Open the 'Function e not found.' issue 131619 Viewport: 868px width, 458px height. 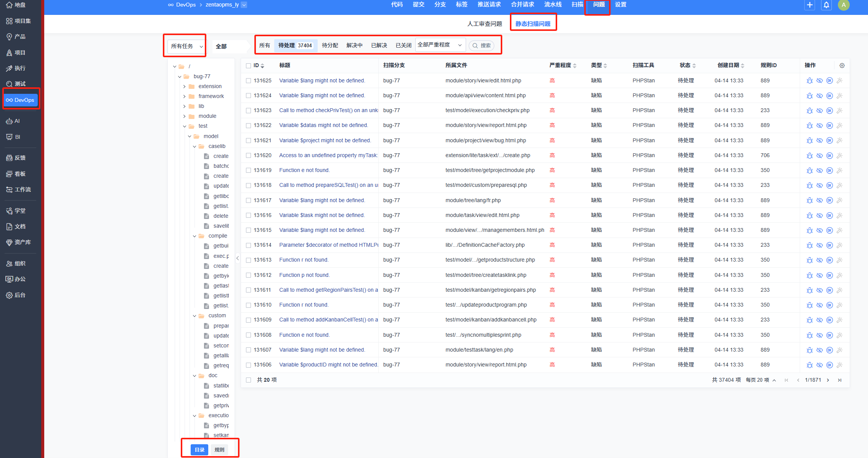[x=304, y=170]
